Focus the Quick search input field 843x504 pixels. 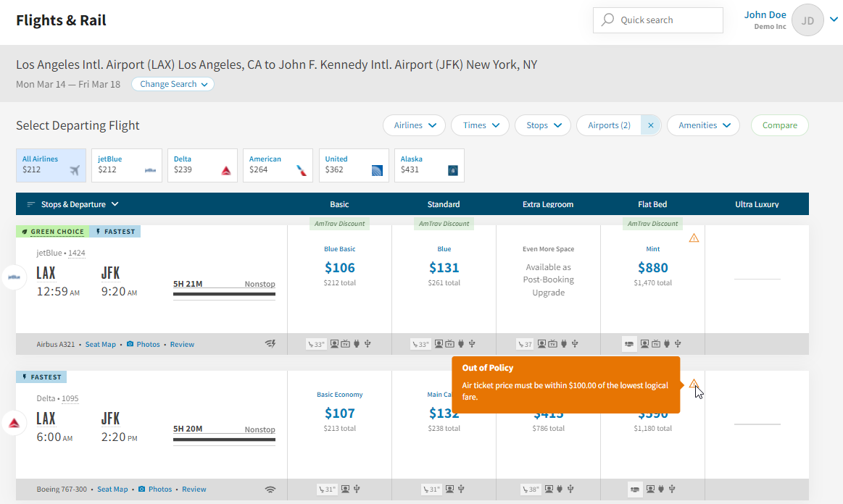click(658, 20)
